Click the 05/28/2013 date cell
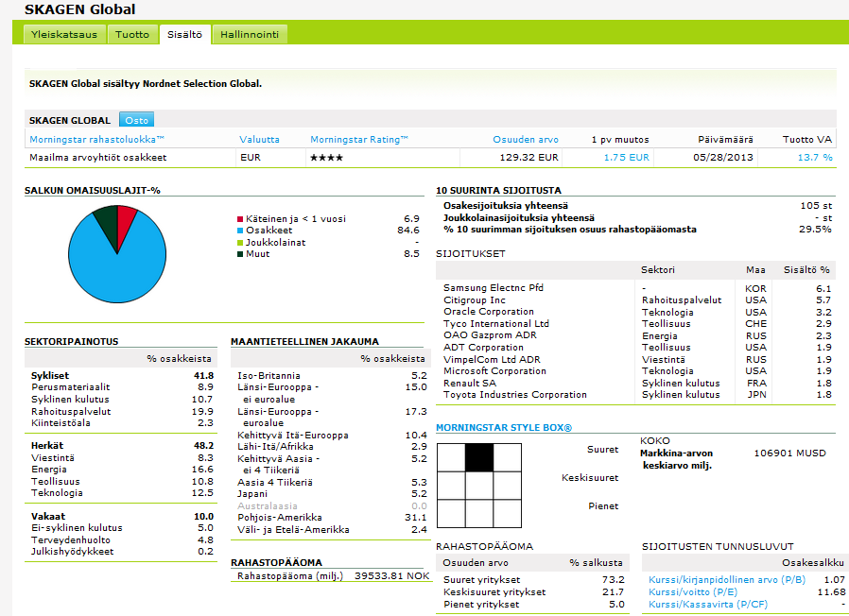The width and height of the screenshot is (849, 616). [x=723, y=158]
